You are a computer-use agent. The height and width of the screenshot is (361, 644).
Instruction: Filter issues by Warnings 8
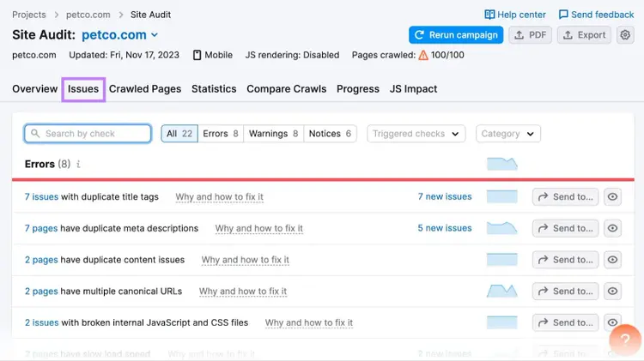274,134
